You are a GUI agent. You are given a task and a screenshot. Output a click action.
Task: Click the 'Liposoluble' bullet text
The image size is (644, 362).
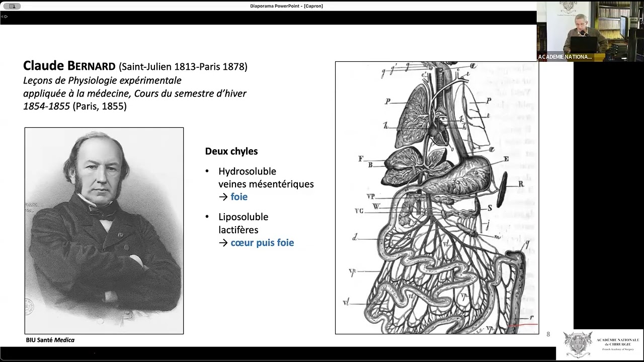click(x=244, y=217)
